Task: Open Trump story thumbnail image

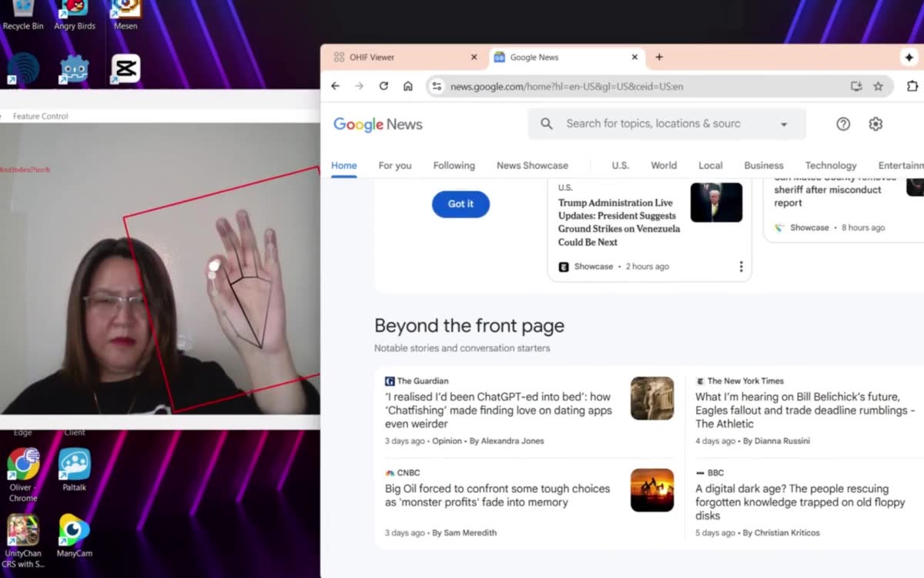Action: 716,203
